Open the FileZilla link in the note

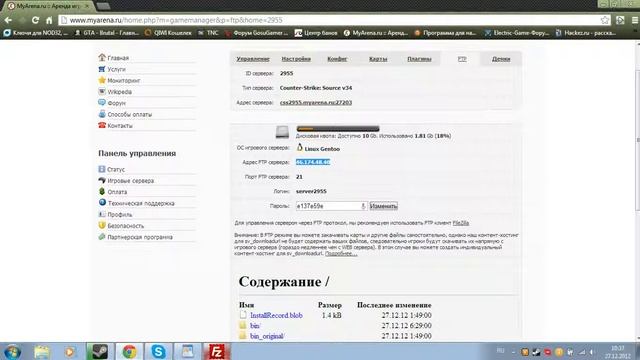(x=461, y=223)
